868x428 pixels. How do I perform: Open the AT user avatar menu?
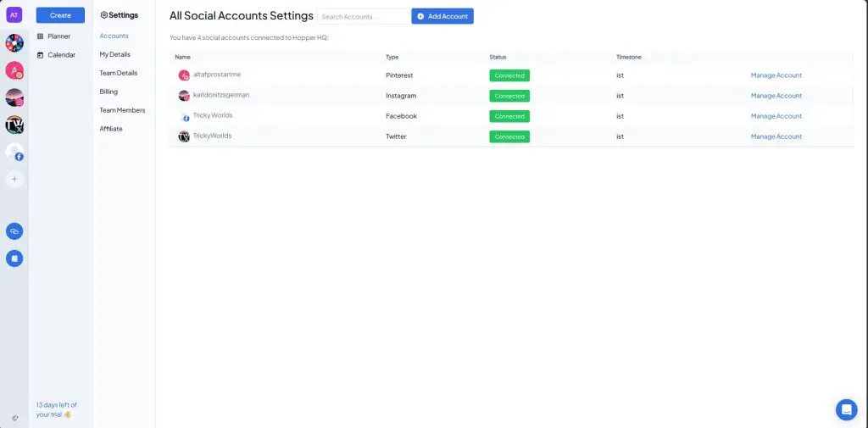[14, 15]
